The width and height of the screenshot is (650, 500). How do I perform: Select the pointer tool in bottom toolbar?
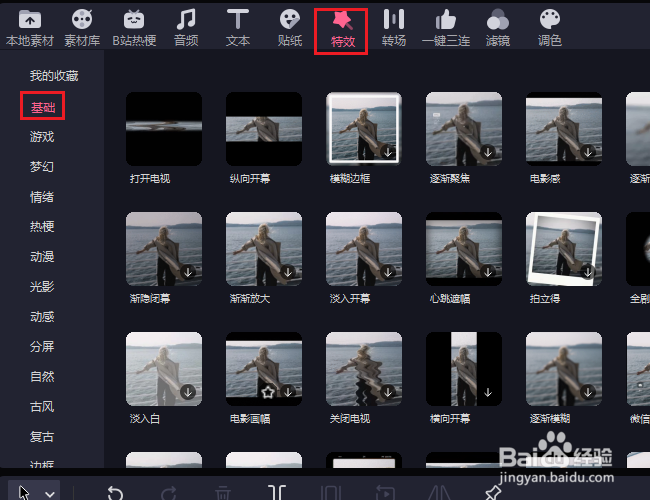click(x=24, y=493)
